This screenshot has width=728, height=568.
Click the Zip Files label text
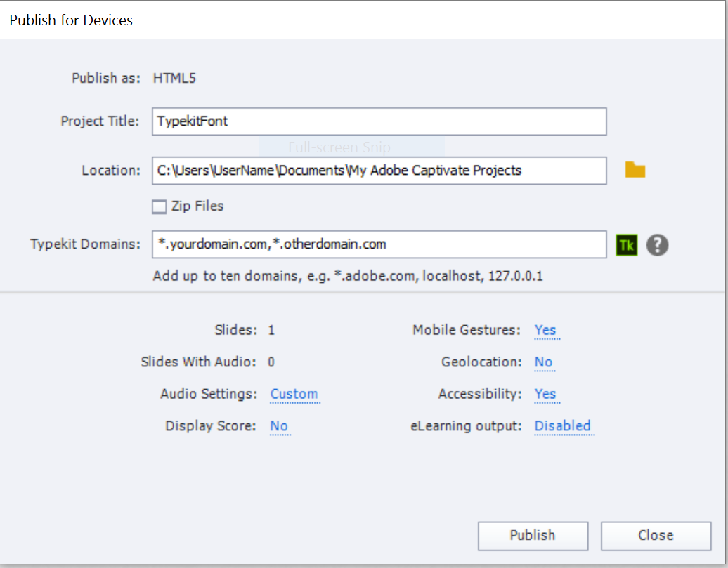(197, 206)
